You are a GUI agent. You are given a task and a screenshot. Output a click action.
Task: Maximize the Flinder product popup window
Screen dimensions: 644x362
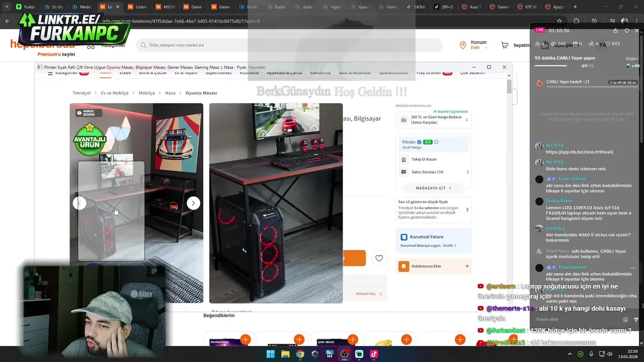click(x=489, y=67)
